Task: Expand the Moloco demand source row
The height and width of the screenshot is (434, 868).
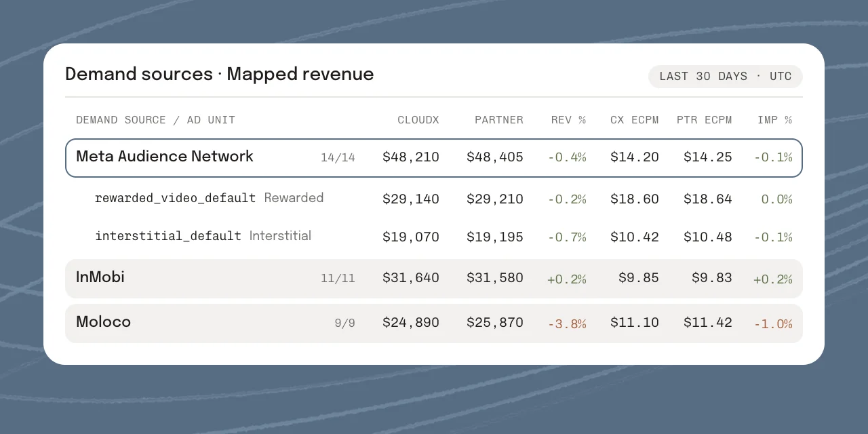Action: click(x=434, y=323)
